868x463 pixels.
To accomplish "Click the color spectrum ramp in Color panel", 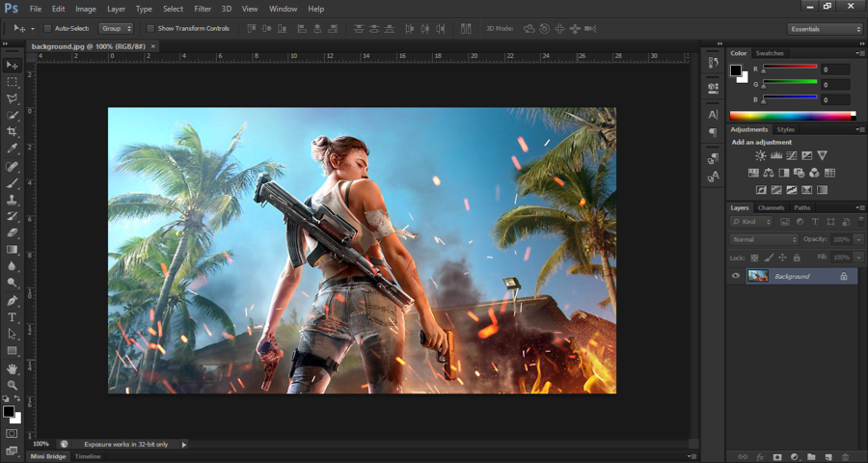I will (x=792, y=116).
